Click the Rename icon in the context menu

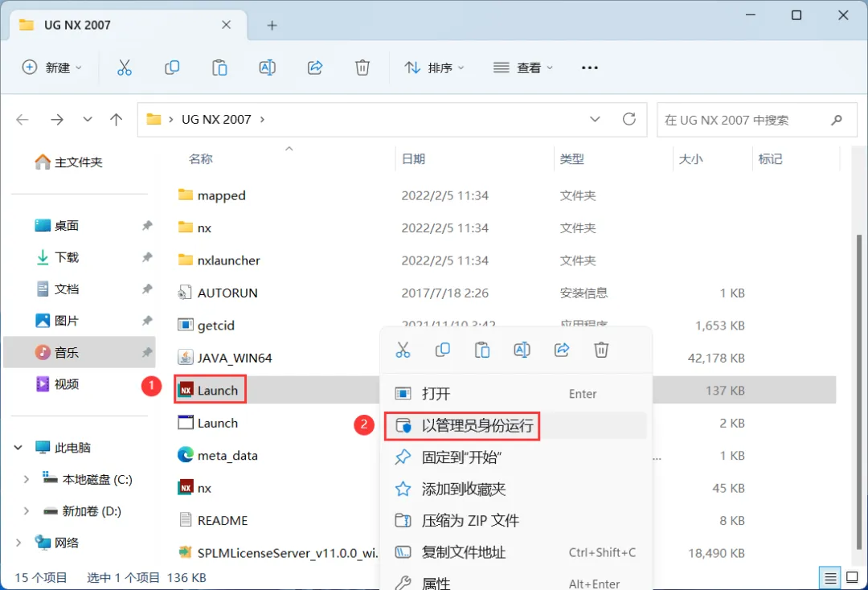tap(522, 350)
